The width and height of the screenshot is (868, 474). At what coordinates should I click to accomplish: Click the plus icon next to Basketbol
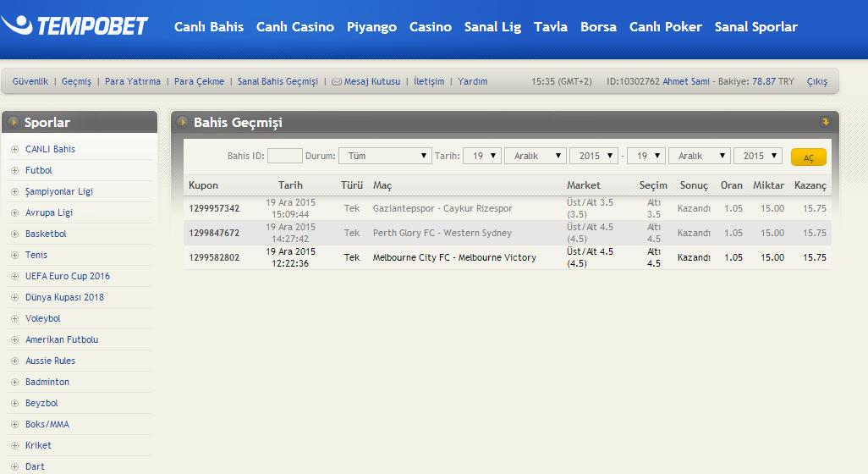coord(14,234)
